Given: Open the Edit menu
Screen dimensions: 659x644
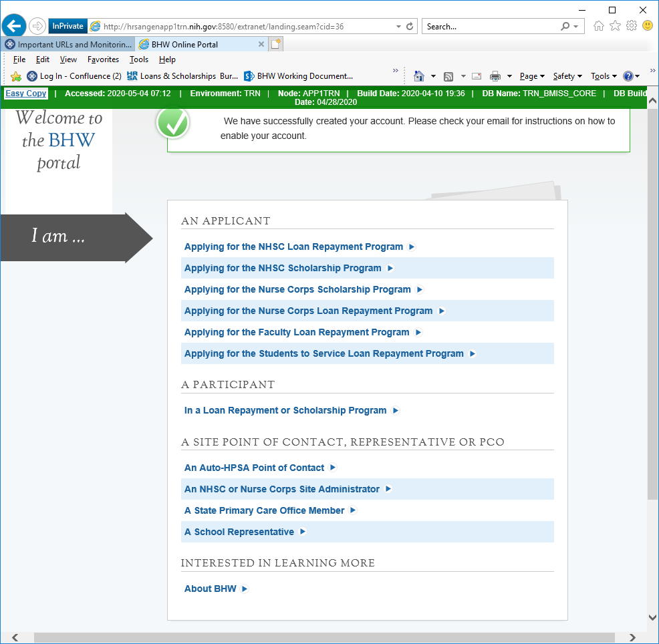Looking at the screenshot, I should (x=43, y=59).
